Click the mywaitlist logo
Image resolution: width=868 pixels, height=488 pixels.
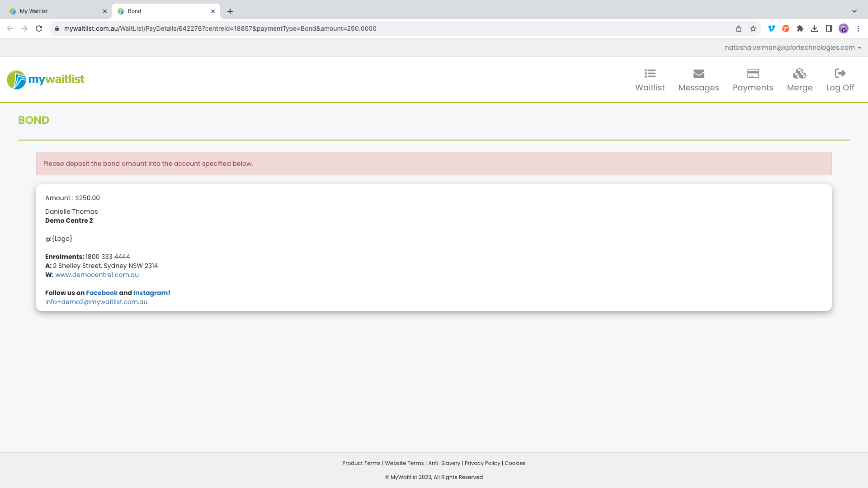(45, 80)
